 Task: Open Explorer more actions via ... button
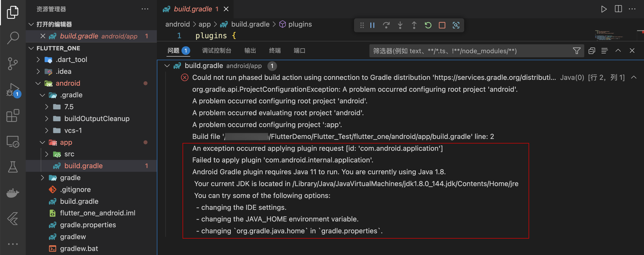click(x=145, y=9)
